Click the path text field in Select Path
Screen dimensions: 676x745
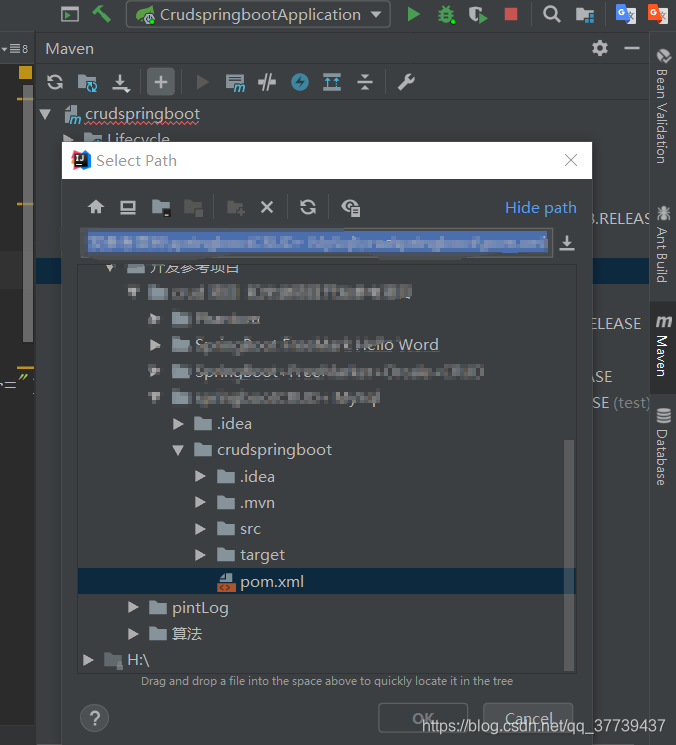click(x=316, y=243)
